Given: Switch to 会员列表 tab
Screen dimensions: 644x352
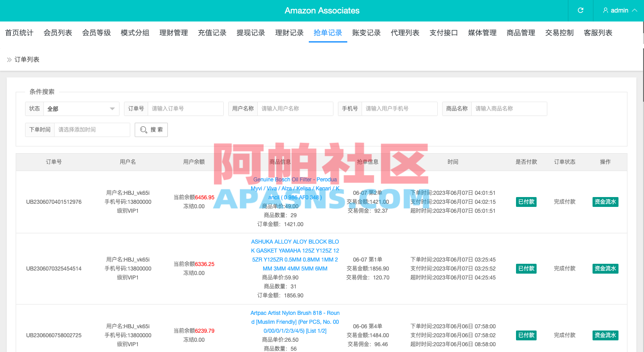Looking at the screenshot, I should [x=58, y=33].
